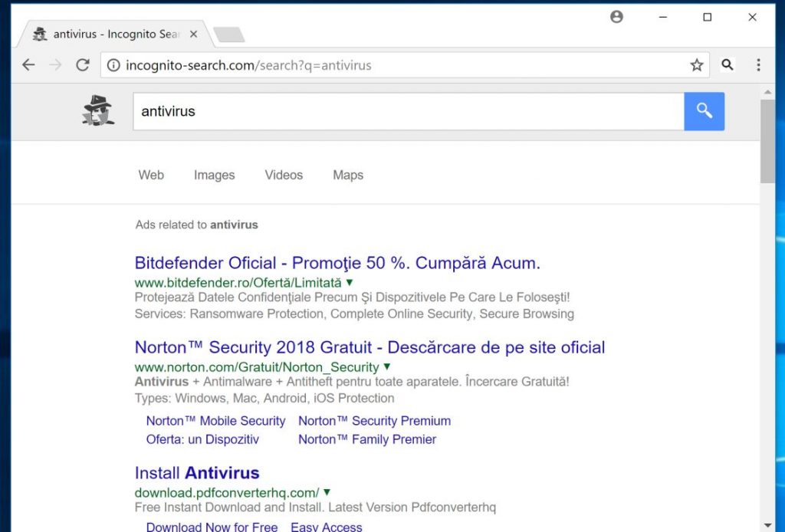785x532 pixels.
Task: Switch to the Images tab
Action: pos(214,175)
